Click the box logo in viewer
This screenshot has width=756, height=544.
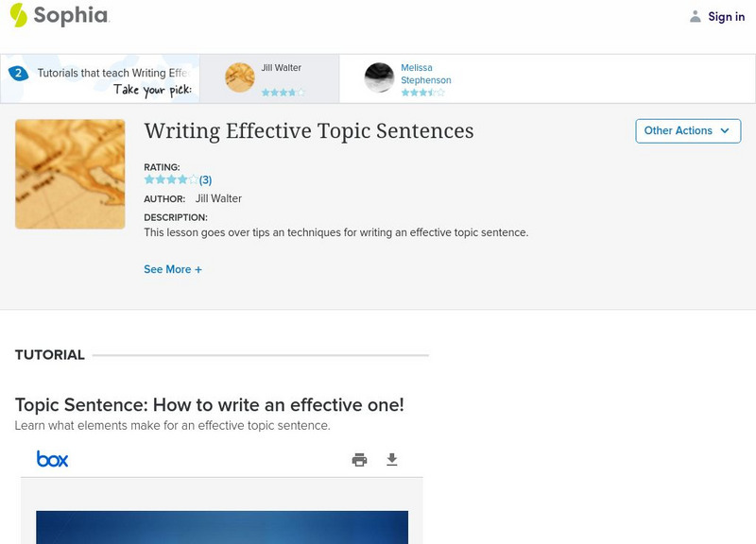[53, 459]
